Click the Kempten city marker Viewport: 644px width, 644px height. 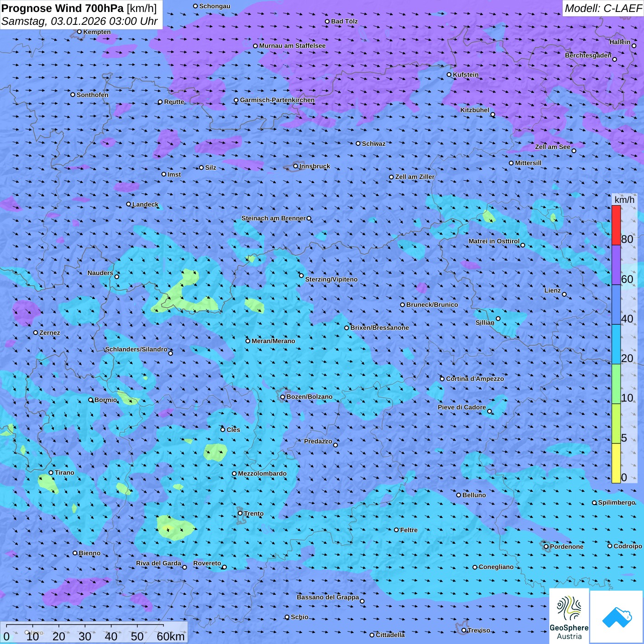pos(79,32)
